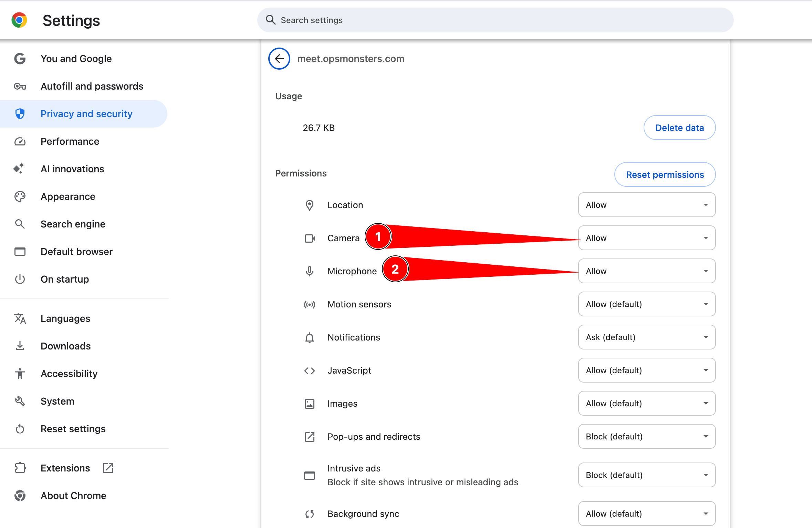812x528 pixels.
Task: Open the Downloads settings section
Action: click(65, 346)
